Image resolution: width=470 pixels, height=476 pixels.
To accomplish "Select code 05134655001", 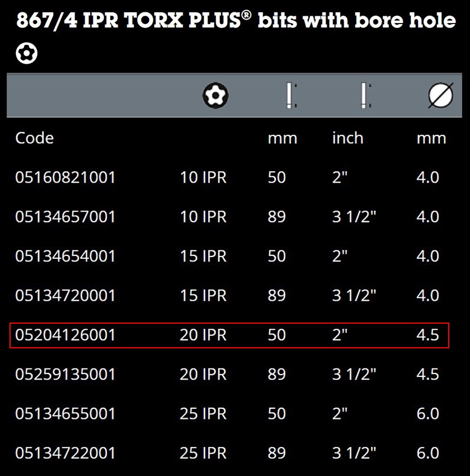I will [65, 413].
